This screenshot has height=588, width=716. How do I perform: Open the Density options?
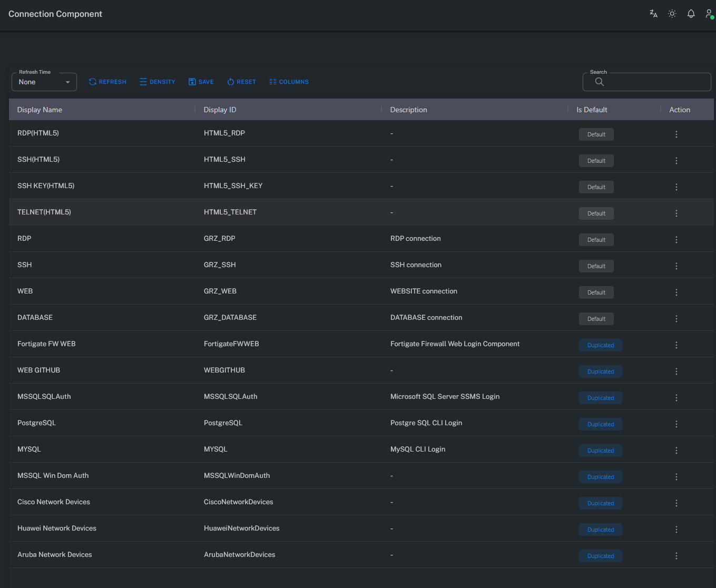point(157,82)
